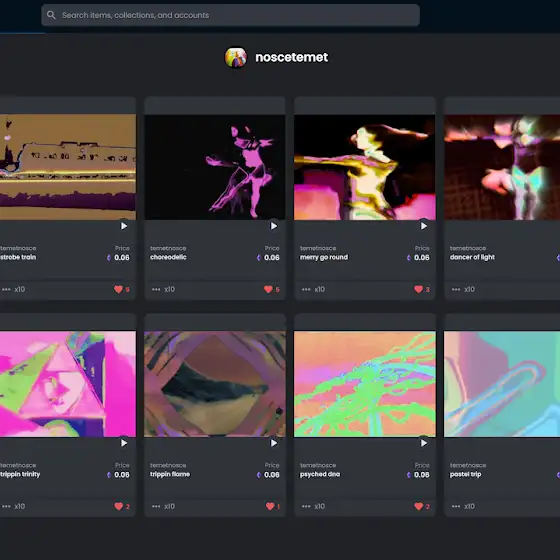Image resolution: width=560 pixels, height=560 pixels.
Task: Favorite the trippin trinity item
Action: point(118,506)
